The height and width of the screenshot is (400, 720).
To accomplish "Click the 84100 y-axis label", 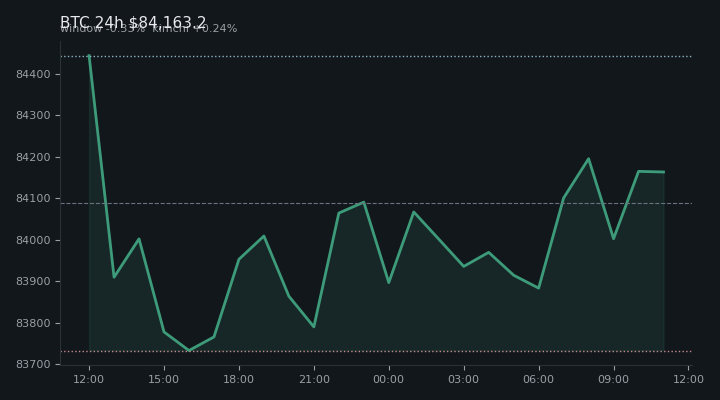I will [33, 199].
